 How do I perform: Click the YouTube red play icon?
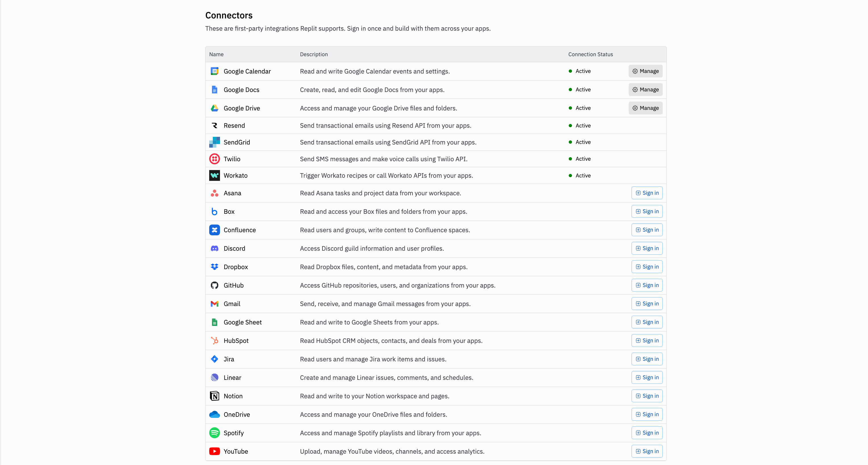click(x=214, y=451)
